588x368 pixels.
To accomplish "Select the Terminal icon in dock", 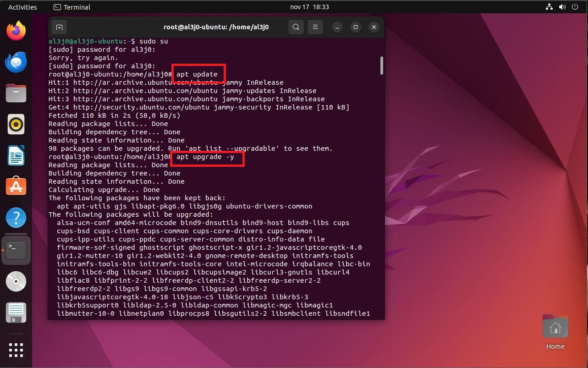I will click(16, 250).
